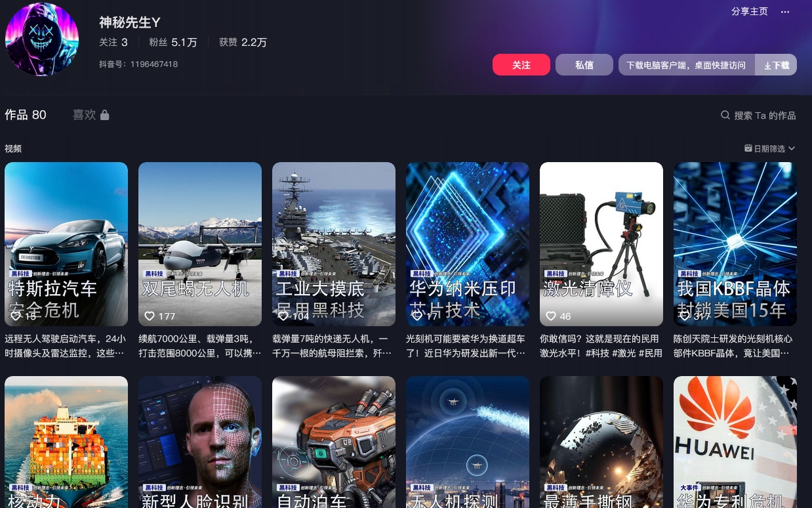Switch to the 喜欢 tab
Viewport: 812px width, 508px height.
tap(91, 115)
